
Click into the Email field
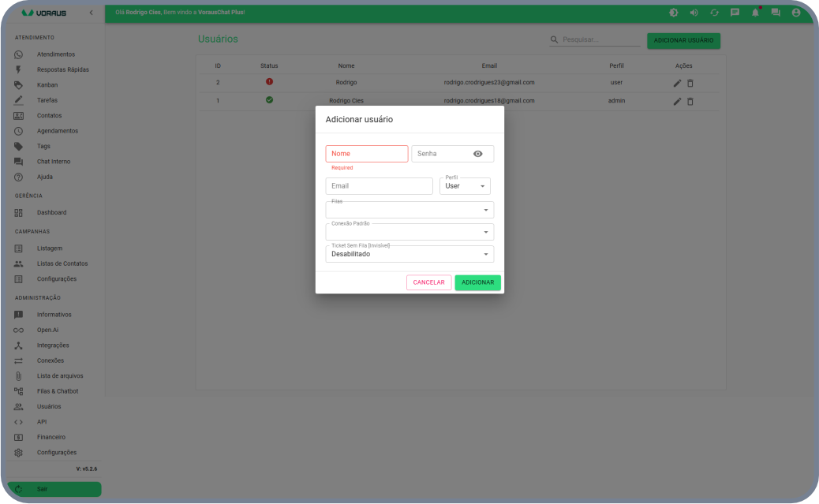coord(379,186)
